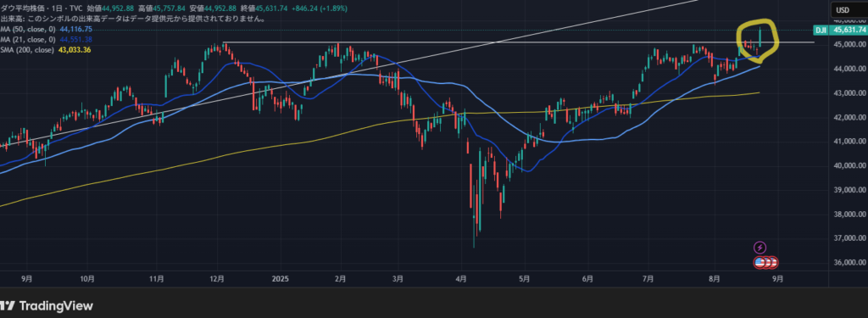Screen dimensions: 868x318
Task: Click the 7月 time axis label
Action: coord(648,279)
